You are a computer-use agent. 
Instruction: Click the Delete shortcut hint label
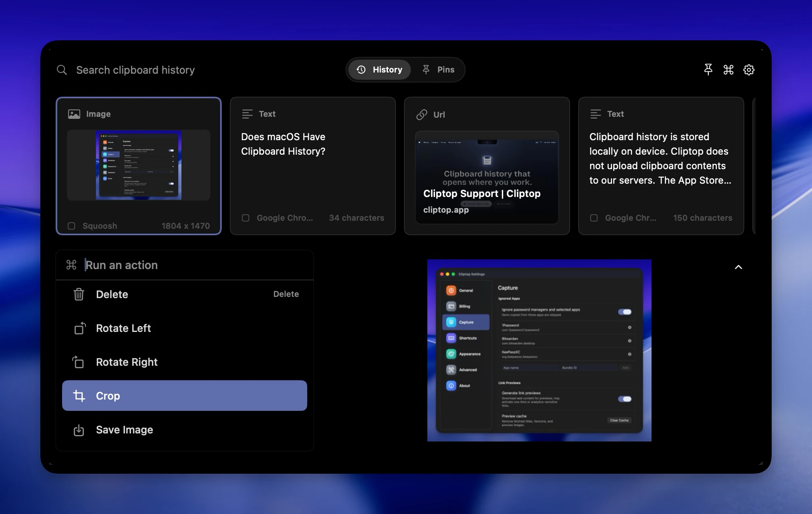[286, 294]
